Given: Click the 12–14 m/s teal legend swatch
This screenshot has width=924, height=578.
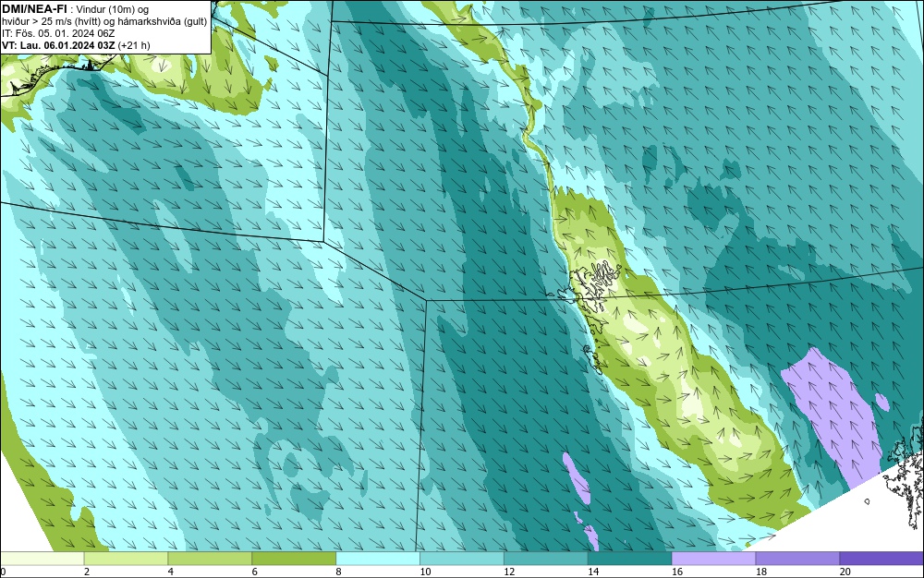Looking at the screenshot, I should tap(546, 558).
